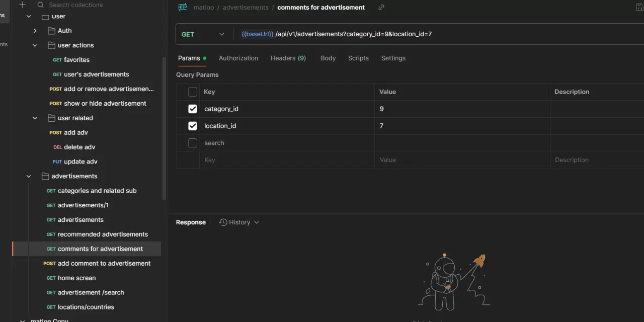Click the History clock icon in Response
The width and height of the screenshot is (644, 322).
tap(223, 222)
